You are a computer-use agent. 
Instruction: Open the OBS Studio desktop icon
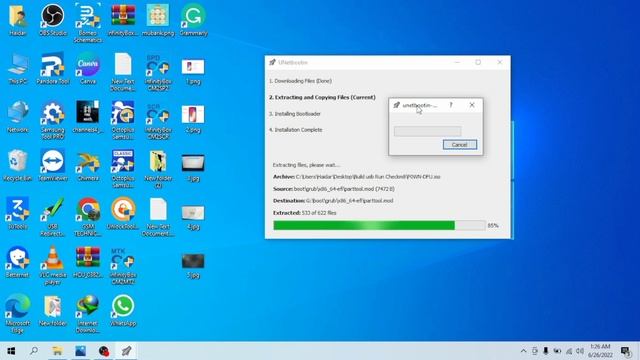tap(53, 20)
